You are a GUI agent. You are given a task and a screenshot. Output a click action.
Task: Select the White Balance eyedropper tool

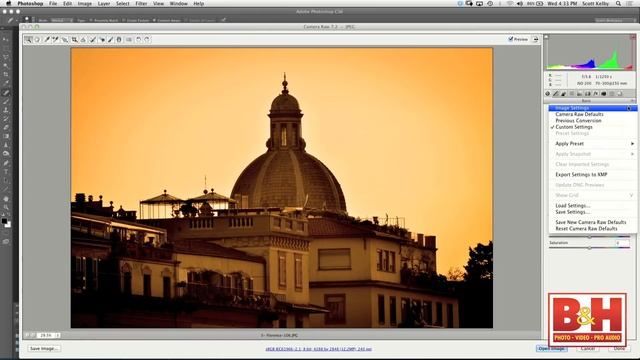click(x=47, y=40)
